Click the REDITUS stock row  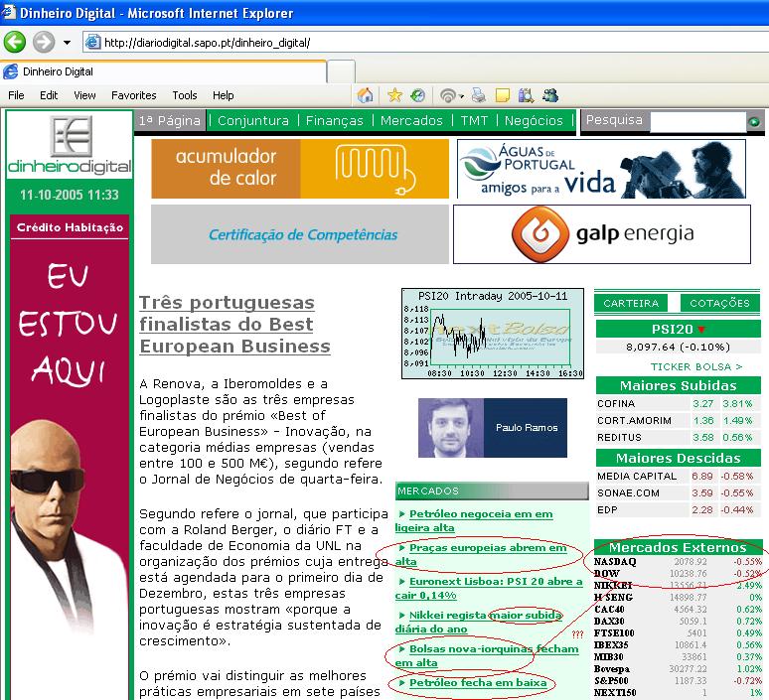(x=678, y=437)
